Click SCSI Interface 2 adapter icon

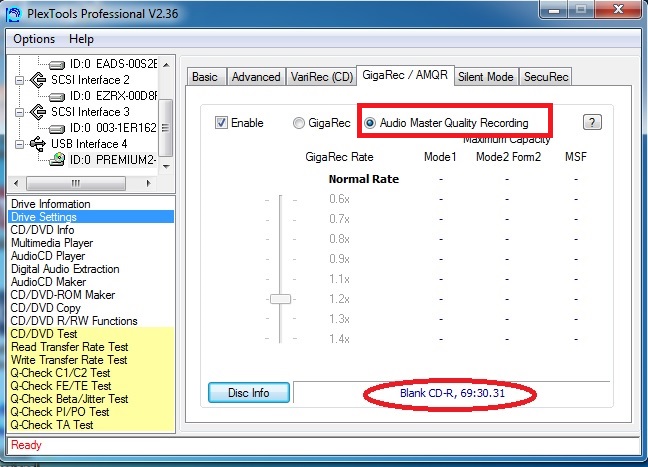pyautogui.click(x=38, y=80)
